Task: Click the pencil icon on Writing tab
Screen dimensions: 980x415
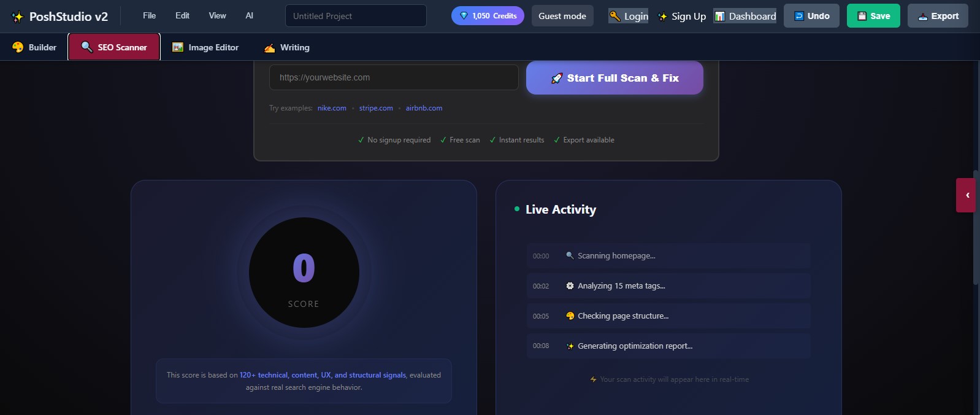Action: (x=269, y=48)
